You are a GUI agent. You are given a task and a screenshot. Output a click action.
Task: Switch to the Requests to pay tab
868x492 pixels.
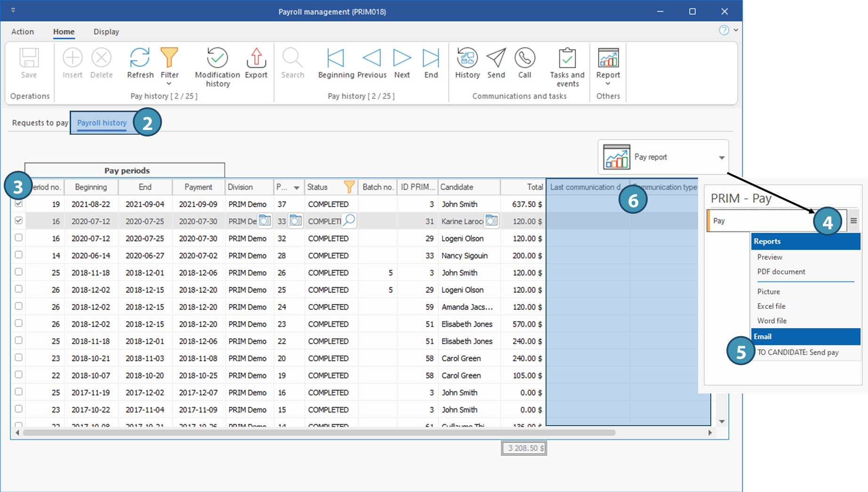tap(40, 123)
